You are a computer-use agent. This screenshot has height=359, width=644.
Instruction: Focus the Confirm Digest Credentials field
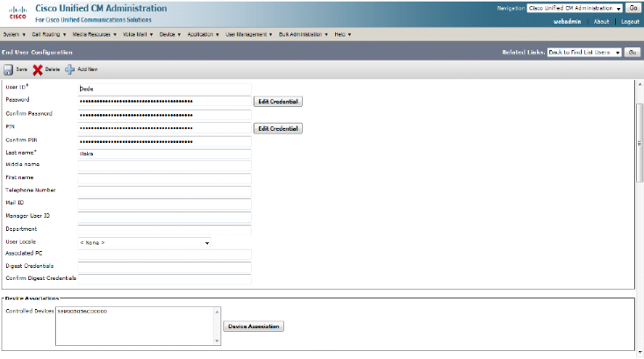click(x=164, y=279)
